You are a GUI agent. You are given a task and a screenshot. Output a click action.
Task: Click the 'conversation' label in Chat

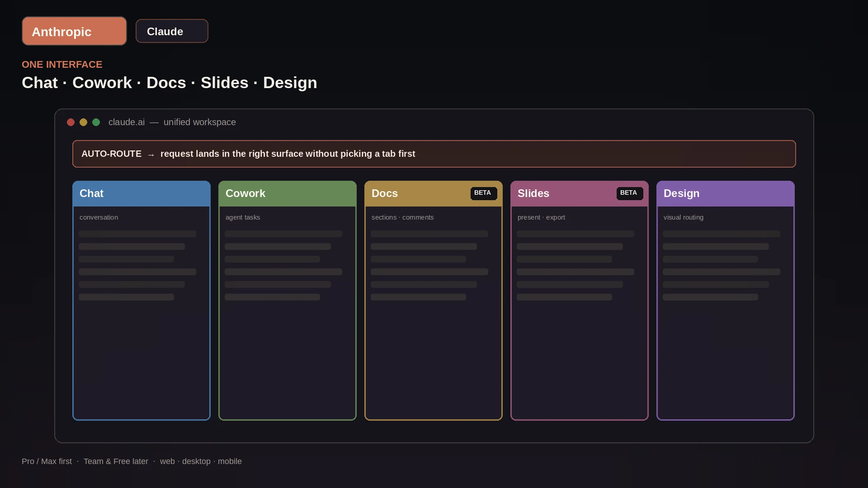pos(99,217)
